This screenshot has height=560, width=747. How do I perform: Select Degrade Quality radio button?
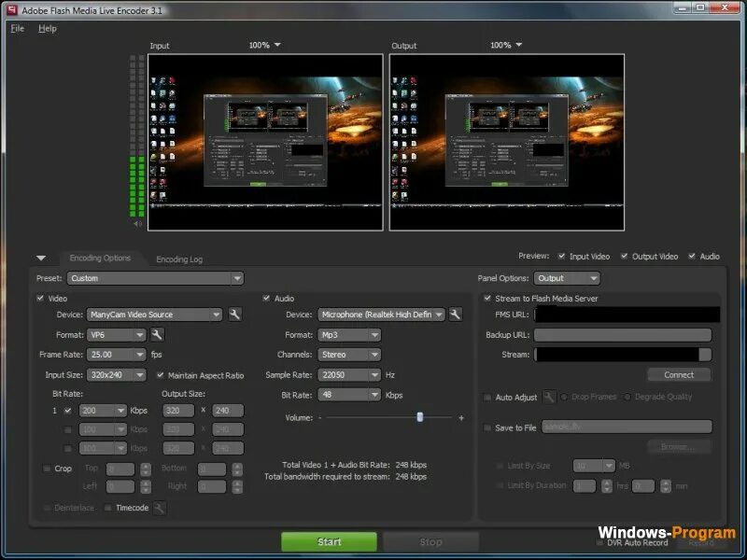point(627,397)
